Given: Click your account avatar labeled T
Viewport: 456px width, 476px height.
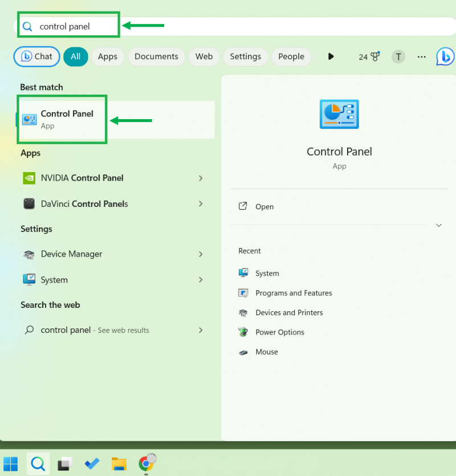Looking at the screenshot, I should coord(398,56).
